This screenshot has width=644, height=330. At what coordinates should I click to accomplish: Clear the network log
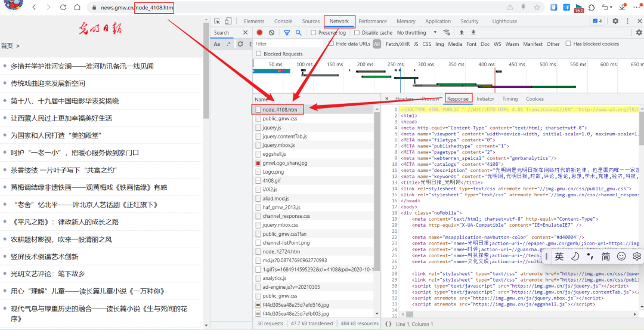[271, 33]
